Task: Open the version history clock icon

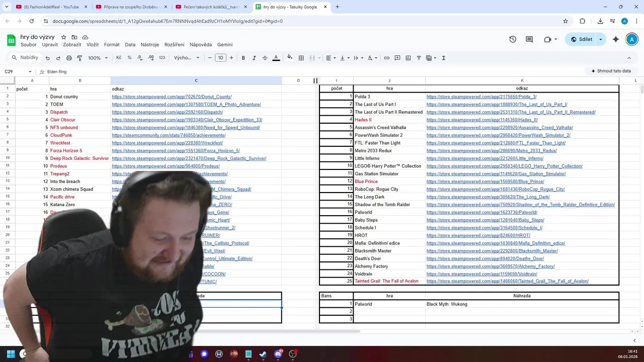Action: coord(513,39)
